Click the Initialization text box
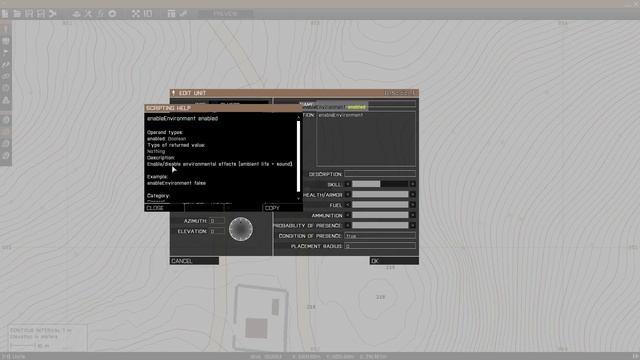 point(366,139)
